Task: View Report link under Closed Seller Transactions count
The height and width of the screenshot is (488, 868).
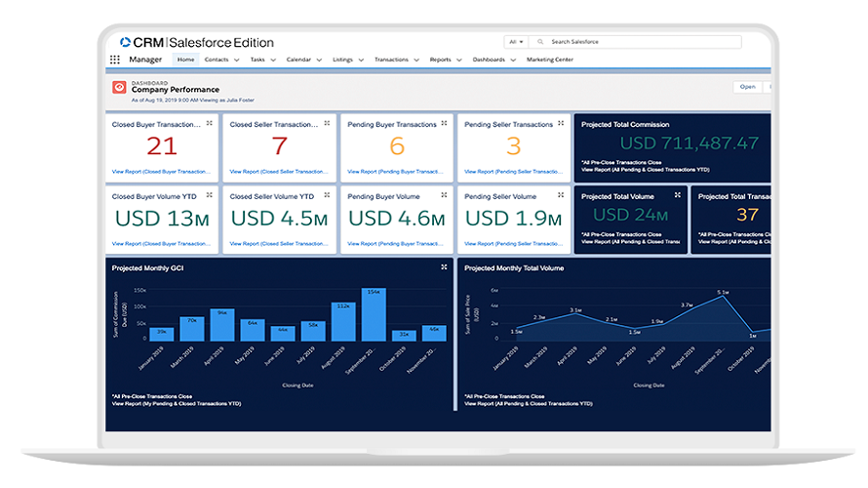Action: [279, 172]
